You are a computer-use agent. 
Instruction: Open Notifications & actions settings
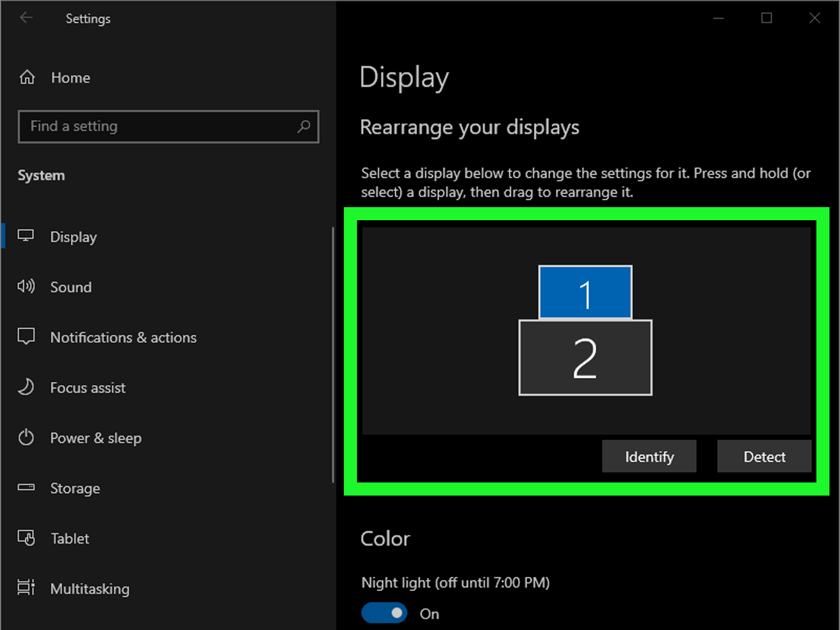coord(123,338)
